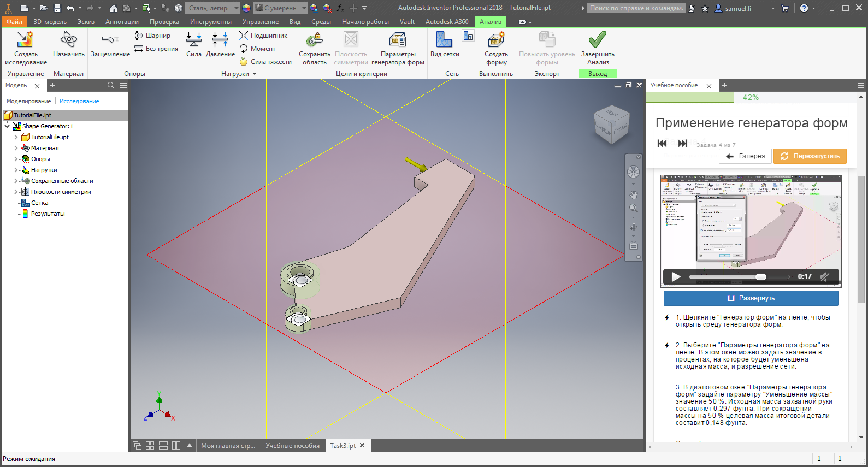Open the Home icon in quick access toolbar
The image size is (868, 467).
(x=113, y=8)
